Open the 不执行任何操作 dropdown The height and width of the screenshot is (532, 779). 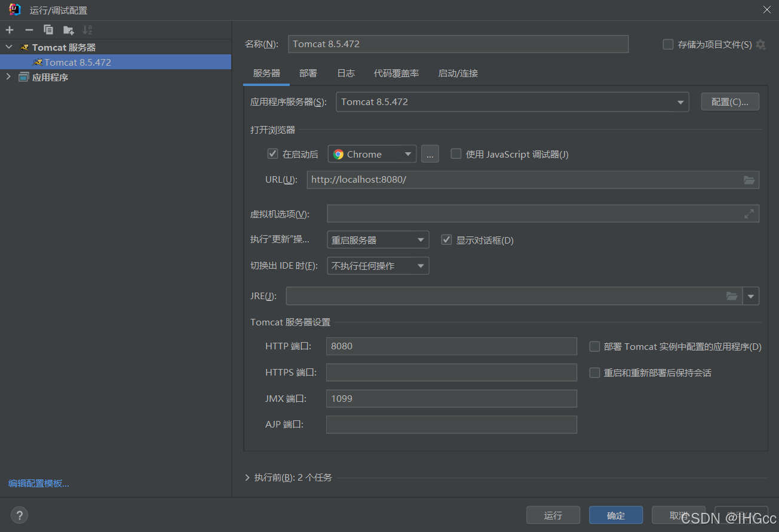point(378,266)
